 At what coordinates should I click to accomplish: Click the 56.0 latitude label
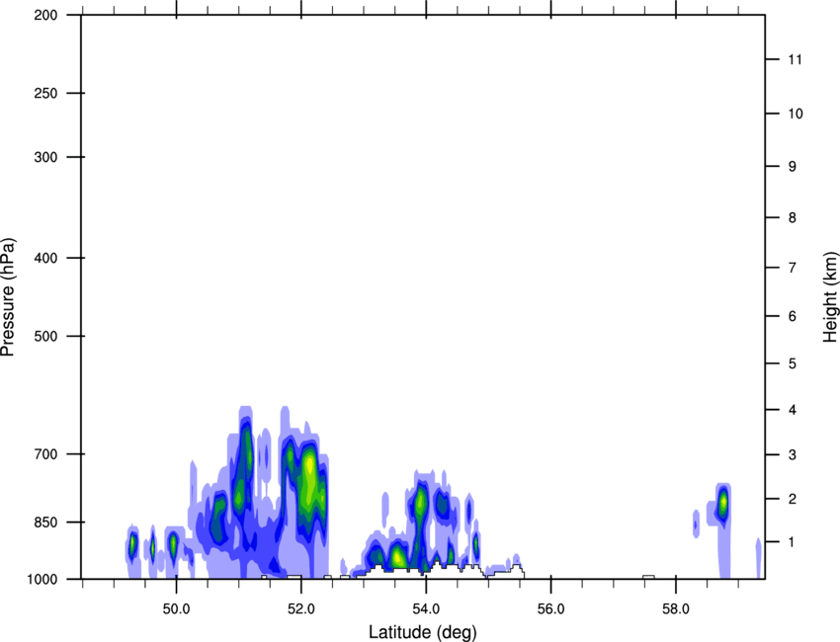[x=550, y=609]
